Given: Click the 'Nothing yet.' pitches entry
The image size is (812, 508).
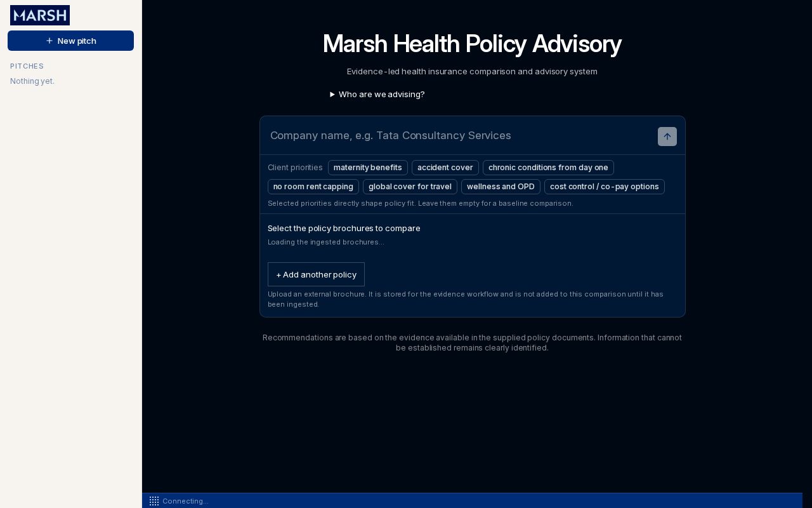Looking at the screenshot, I should [x=32, y=81].
